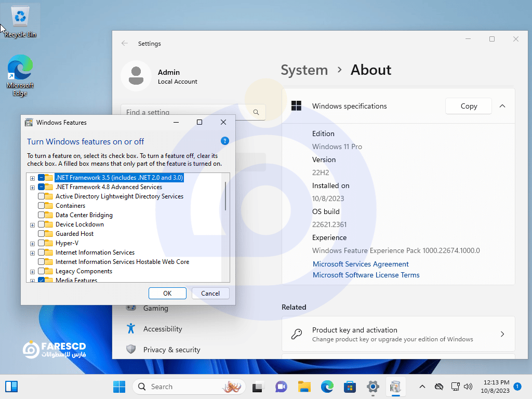Expand the Device Lockdown tree node
The image size is (532, 399).
pos(32,225)
